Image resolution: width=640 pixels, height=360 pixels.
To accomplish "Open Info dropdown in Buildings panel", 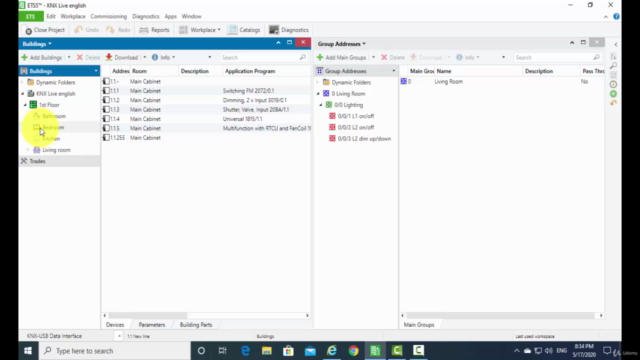I will [x=164, y=58].
